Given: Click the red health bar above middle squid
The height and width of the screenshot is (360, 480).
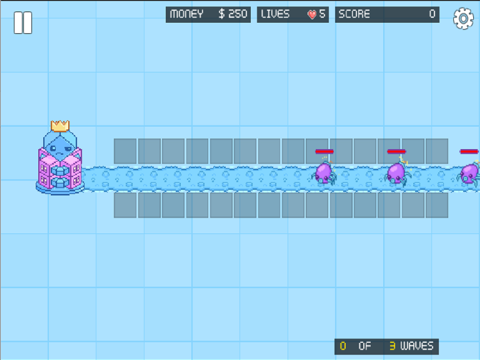Looking at the screenshot, I should (396, 151).
